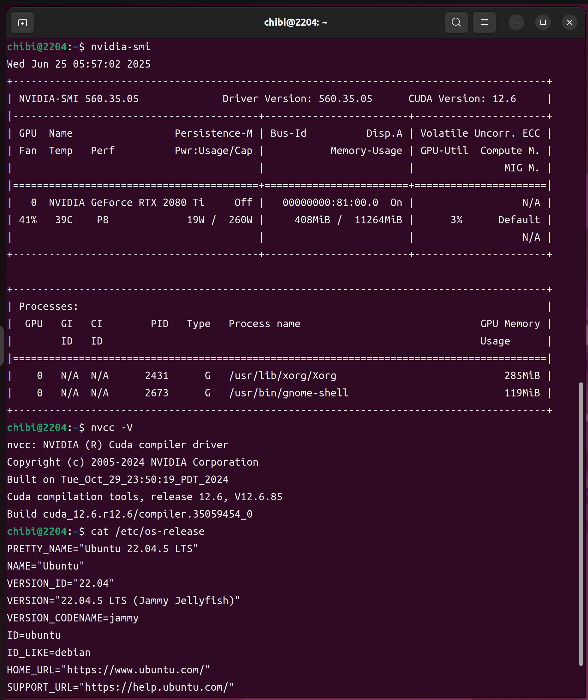The height and width of the screenshot is (700, 588).
Task: Click the /usr/lib/xorg/Xorg process path
Action: 282,376
